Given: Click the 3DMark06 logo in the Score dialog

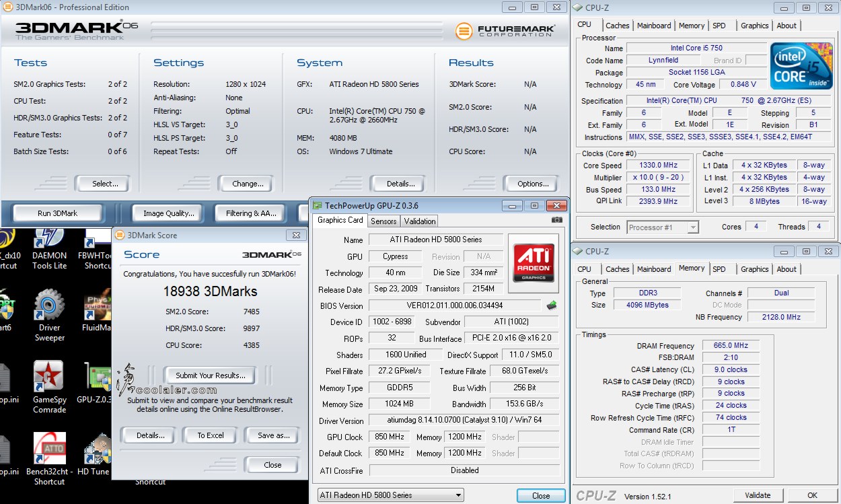Looking at the screenshot, I should click(x=272, y=254).
